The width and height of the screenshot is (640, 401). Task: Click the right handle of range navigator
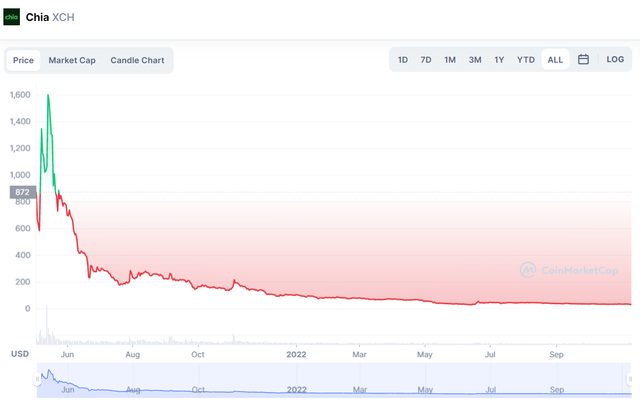point(629,379)
